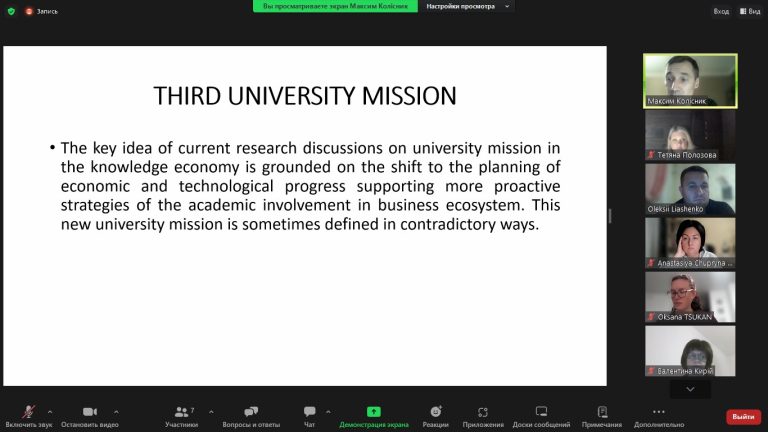Click muted mic icon on Валентина Кирій tile

tap(651, 371)
